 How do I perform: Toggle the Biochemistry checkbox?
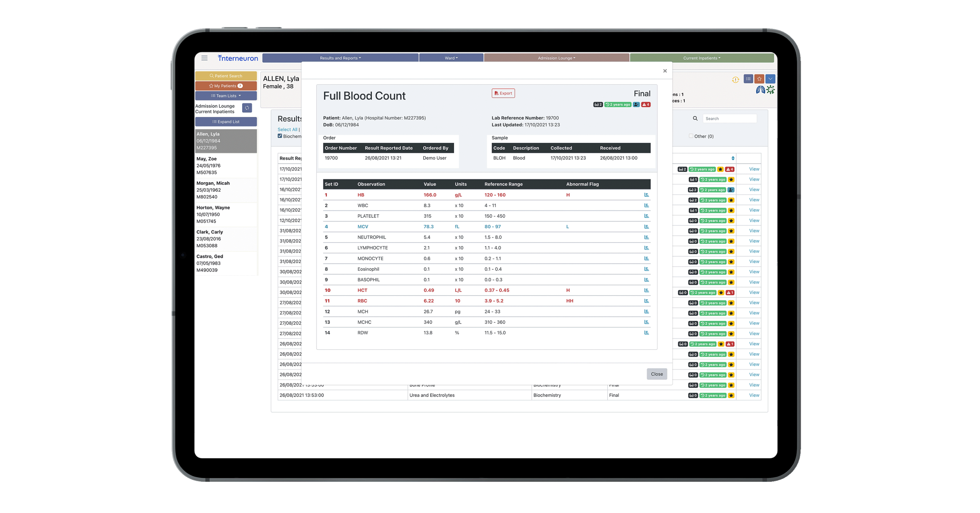coord(280,136)
